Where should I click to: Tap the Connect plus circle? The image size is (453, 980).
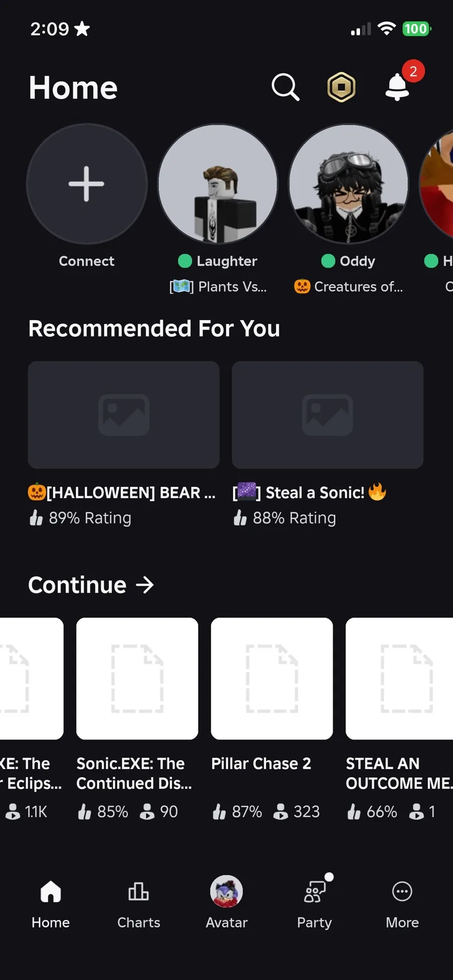tap(87, 184)
